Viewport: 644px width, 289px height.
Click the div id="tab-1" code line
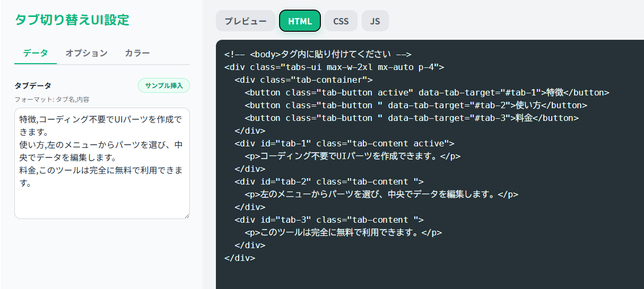tap(344, 143)
